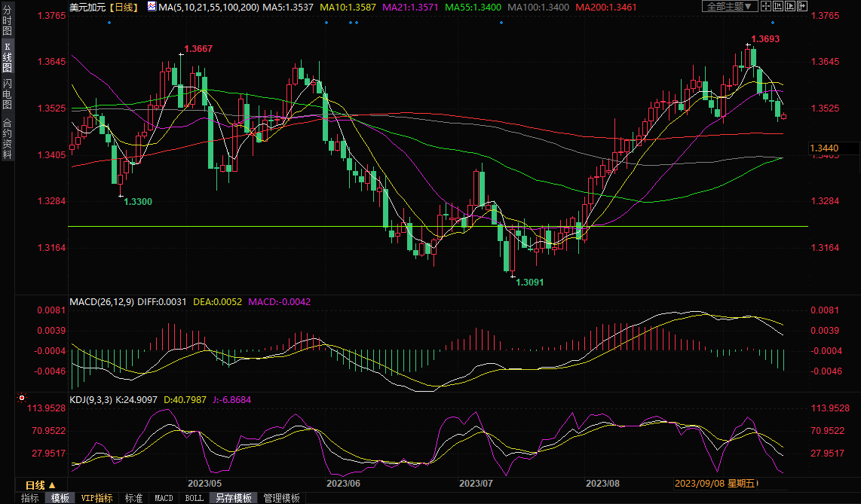The height and width of the screenshot is (504, 861).
Task: Click the MA200:1.3461 value label
Action: [x=606, y=7]
